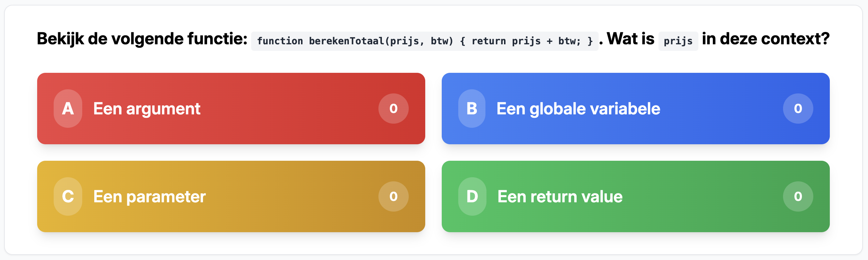Click "btw)" in the function signature

(x=442, y=41)
